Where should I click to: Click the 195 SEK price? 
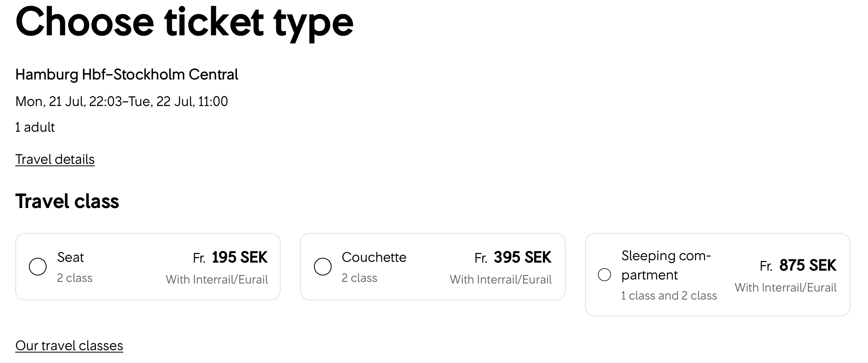click(239, 257)
